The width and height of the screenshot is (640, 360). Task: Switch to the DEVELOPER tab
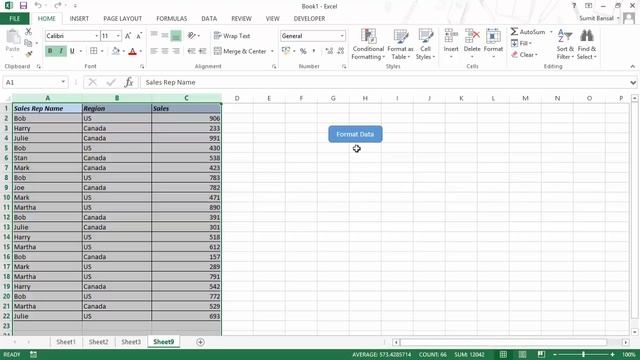coord(309,18)
